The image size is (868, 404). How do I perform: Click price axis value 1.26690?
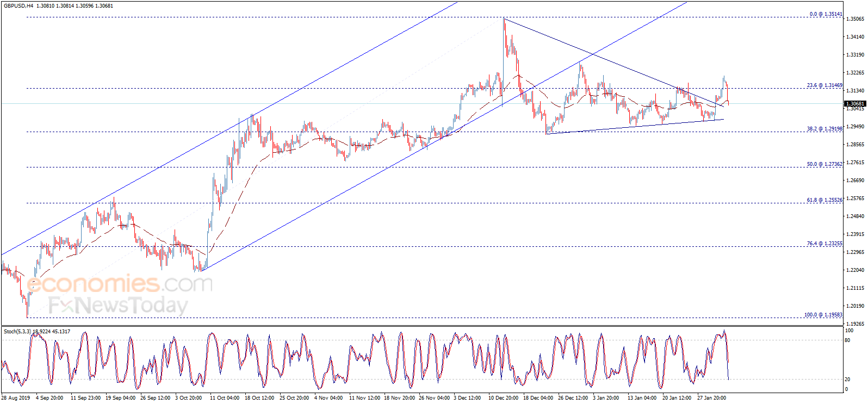point(855,181)
